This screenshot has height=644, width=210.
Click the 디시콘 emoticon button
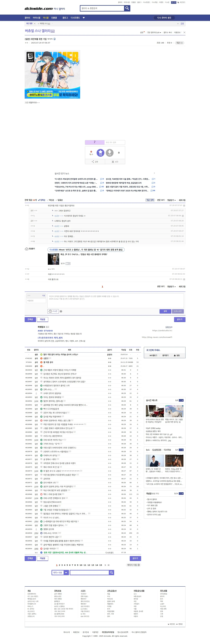click(x=53, y=311)
